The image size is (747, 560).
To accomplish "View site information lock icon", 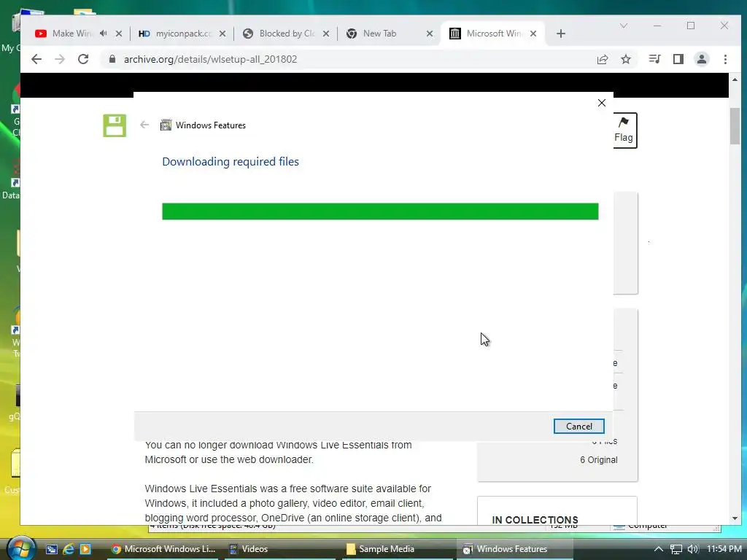I will (112, 59).
